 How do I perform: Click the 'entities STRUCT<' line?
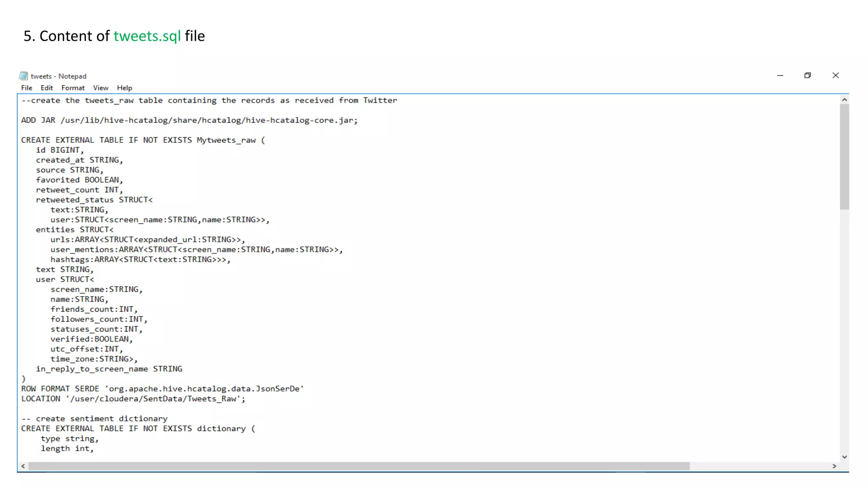[75, 230]
